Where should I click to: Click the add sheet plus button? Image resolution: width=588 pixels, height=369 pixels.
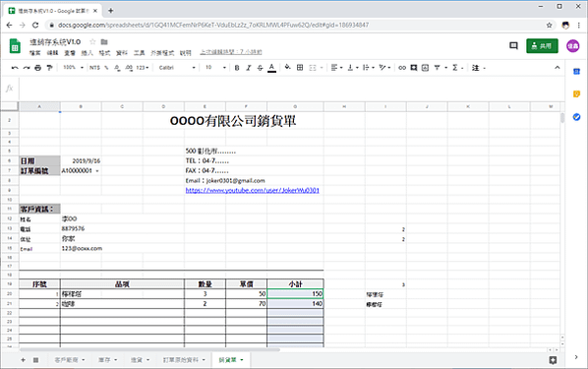23,360
